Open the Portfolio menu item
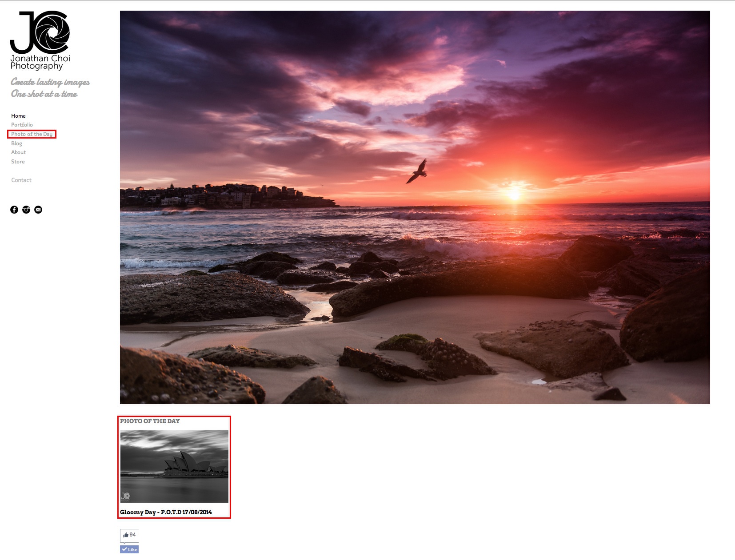 point(22,125)
